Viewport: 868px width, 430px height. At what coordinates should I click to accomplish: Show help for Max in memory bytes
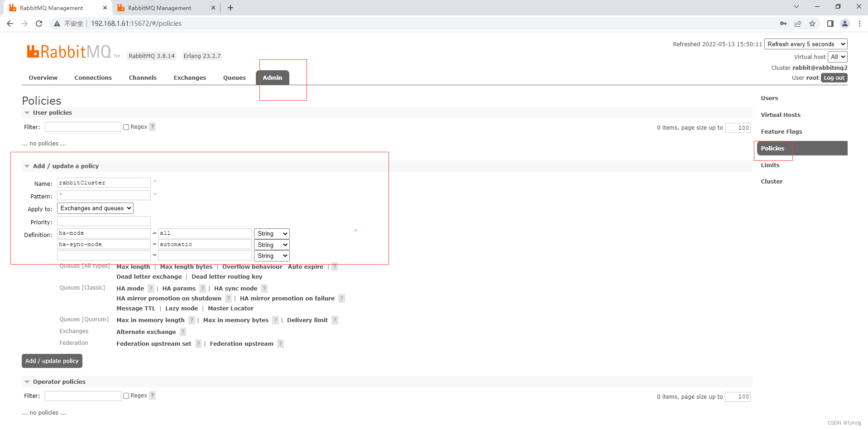click(x=275, y=320)
